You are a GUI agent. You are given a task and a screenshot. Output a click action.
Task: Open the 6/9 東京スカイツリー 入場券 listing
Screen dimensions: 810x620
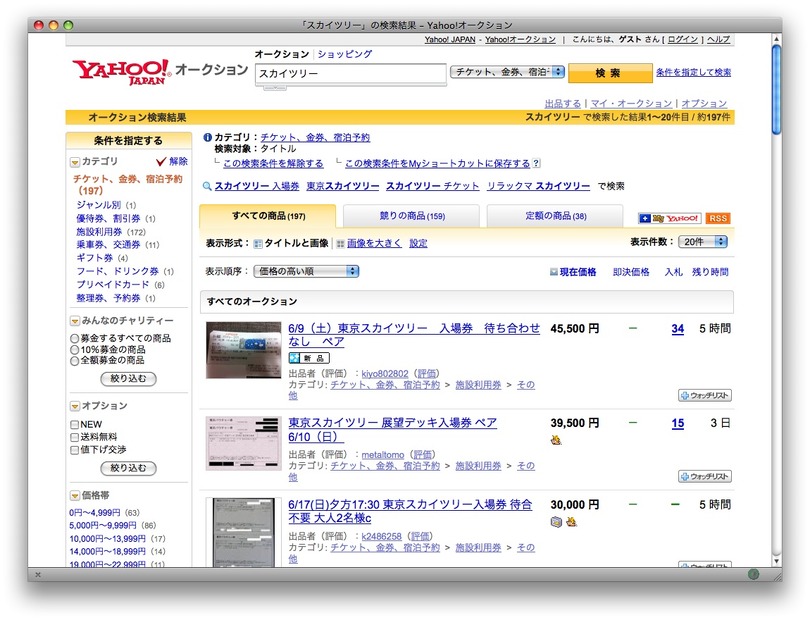[414, 335]
